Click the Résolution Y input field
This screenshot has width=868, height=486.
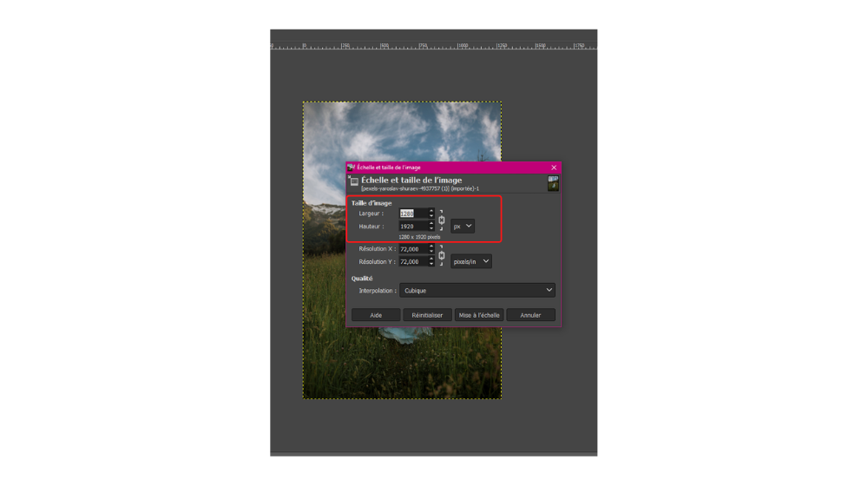413,262
